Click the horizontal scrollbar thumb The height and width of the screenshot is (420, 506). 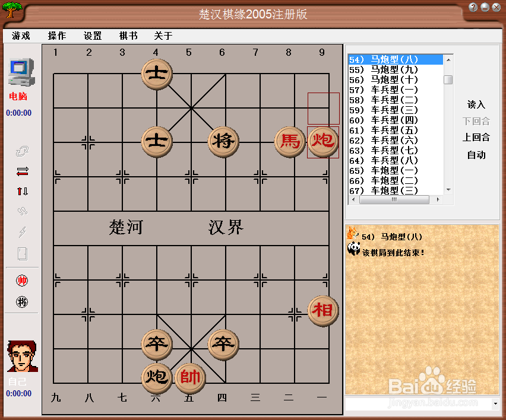[394, 199]
